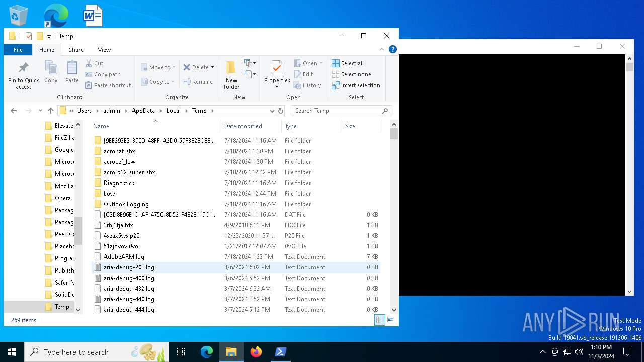Open file History
Viewport: 644px width, 362px height.
click(x=307, y=85)
